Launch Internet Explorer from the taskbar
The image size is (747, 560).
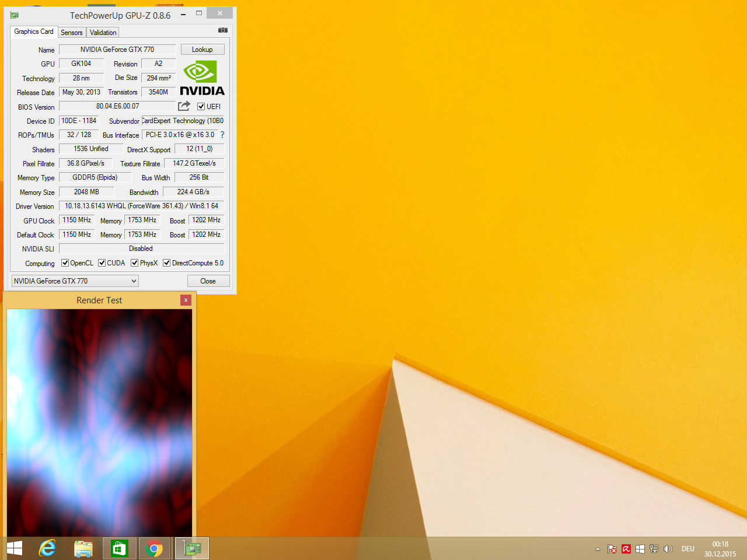pyautogui.click(x=47, y=548)
